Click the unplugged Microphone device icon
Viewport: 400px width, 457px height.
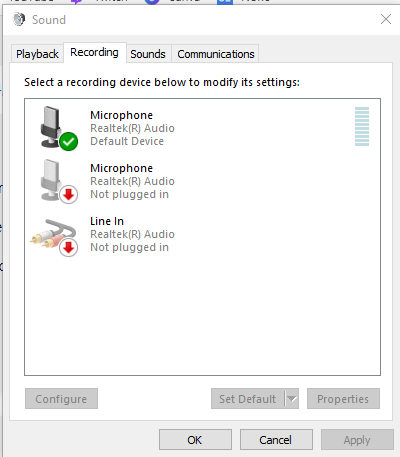(59, 181)
